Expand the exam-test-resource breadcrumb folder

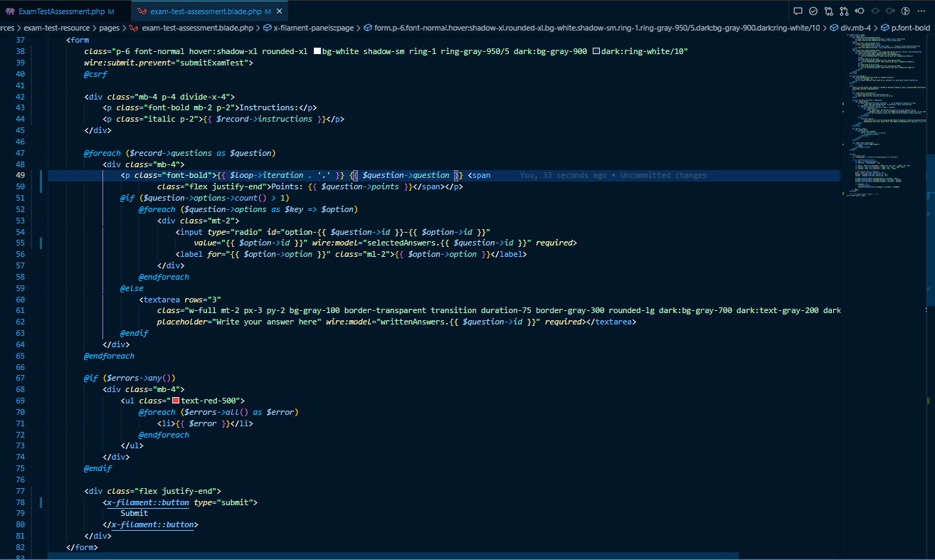tap(56, 28)
